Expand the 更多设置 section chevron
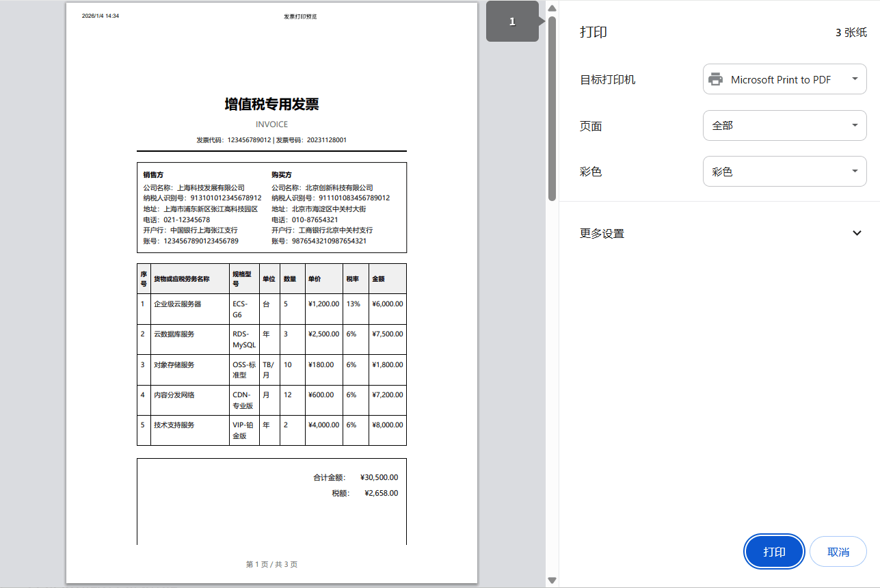This screenshot has height=588, width=880. [857, 233]
